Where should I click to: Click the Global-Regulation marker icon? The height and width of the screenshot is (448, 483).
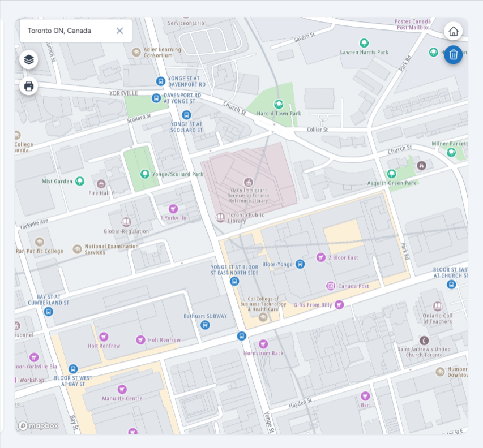(x=126, y=222)
